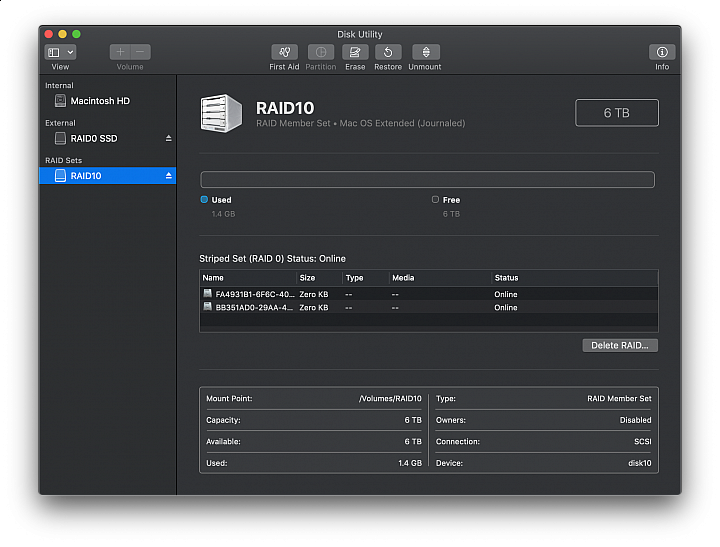Click the SCSI connection value
Image resolution: width=720 pixels, height=547 pixels.
pyautogui.click(x=642, y=441)
